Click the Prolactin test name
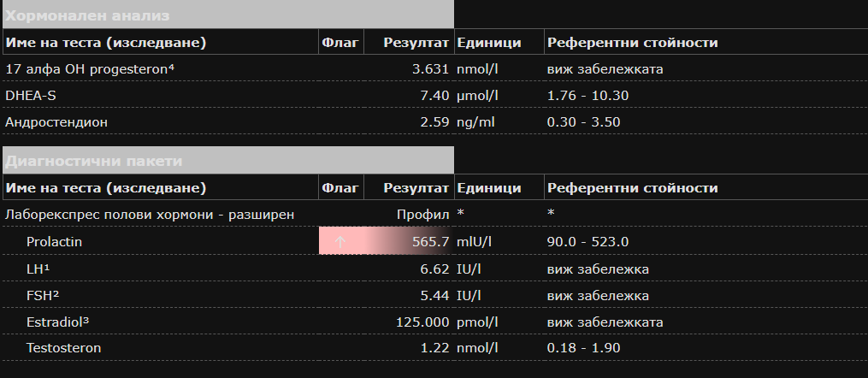Image resolution: width=868 pixels, height=378 pixels. (x=54, y=242)
